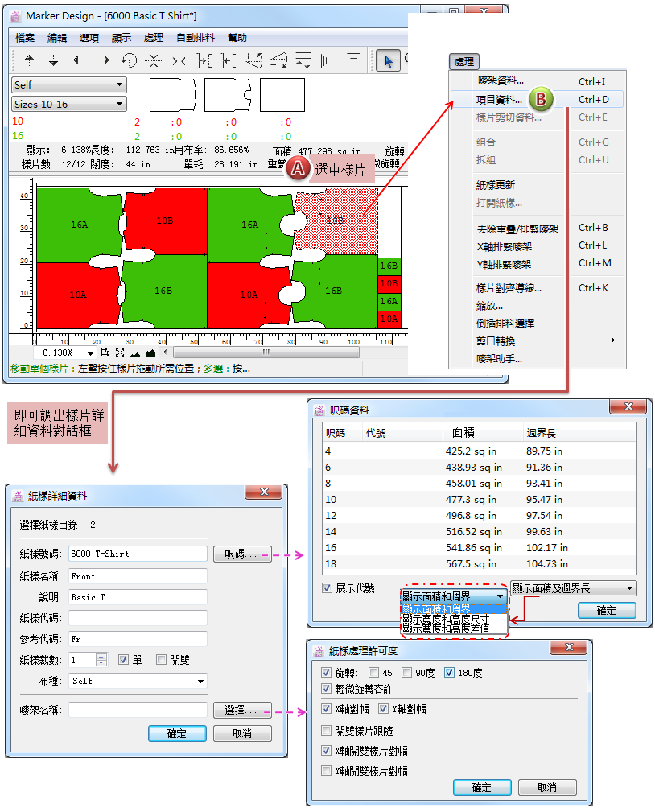
Task: Enable the 90度 rotation checkbox
Action: click(x=407, y=673)
